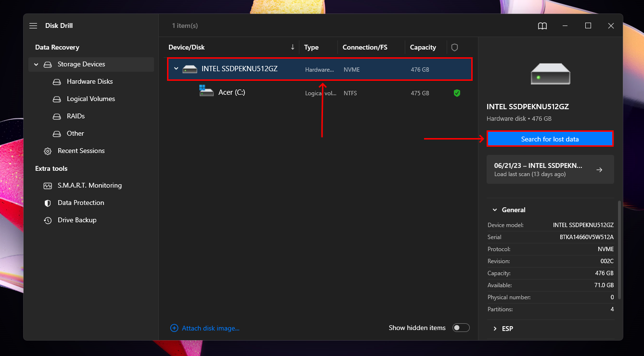Minimize the Disk Drill window
Screen dimensions: 644x356
click(x=565, y=26)
